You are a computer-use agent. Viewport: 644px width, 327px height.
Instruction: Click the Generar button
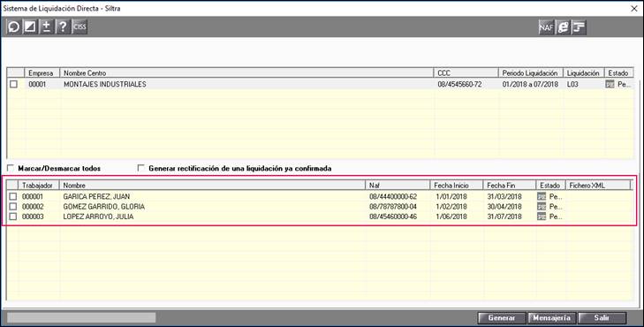pyautogui.click(x=502, y=318)
